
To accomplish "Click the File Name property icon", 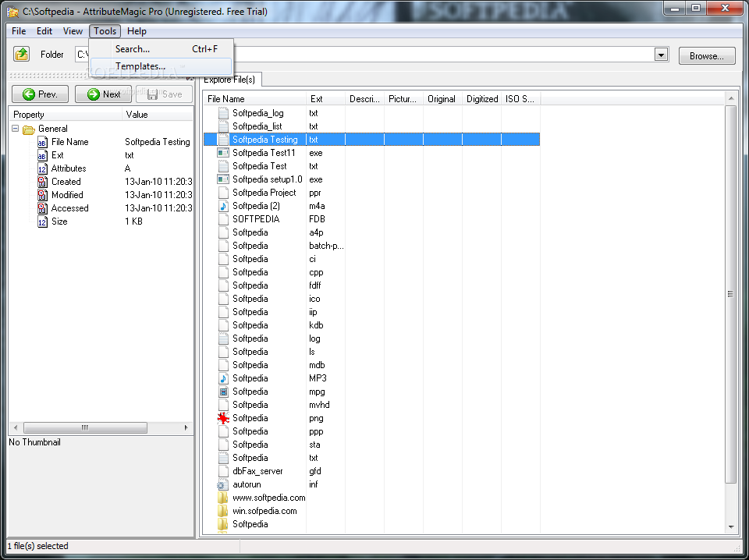I will [42, 142].
